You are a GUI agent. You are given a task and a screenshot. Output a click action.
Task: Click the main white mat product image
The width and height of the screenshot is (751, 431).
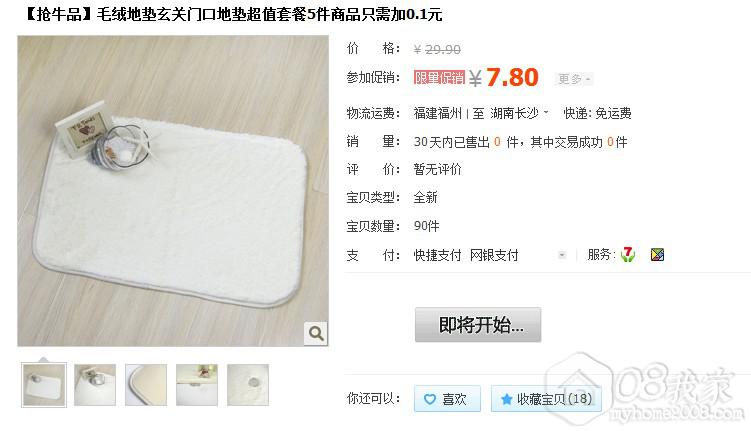173,191
